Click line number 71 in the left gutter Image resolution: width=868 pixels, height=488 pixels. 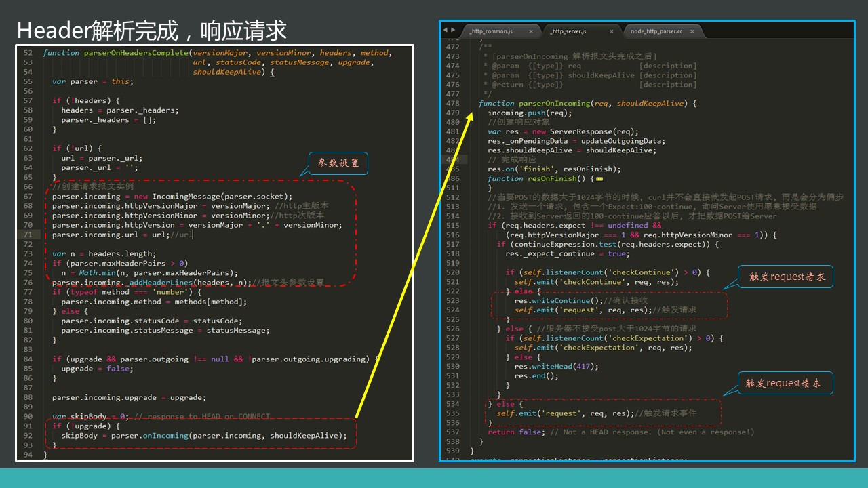(28, 235)
